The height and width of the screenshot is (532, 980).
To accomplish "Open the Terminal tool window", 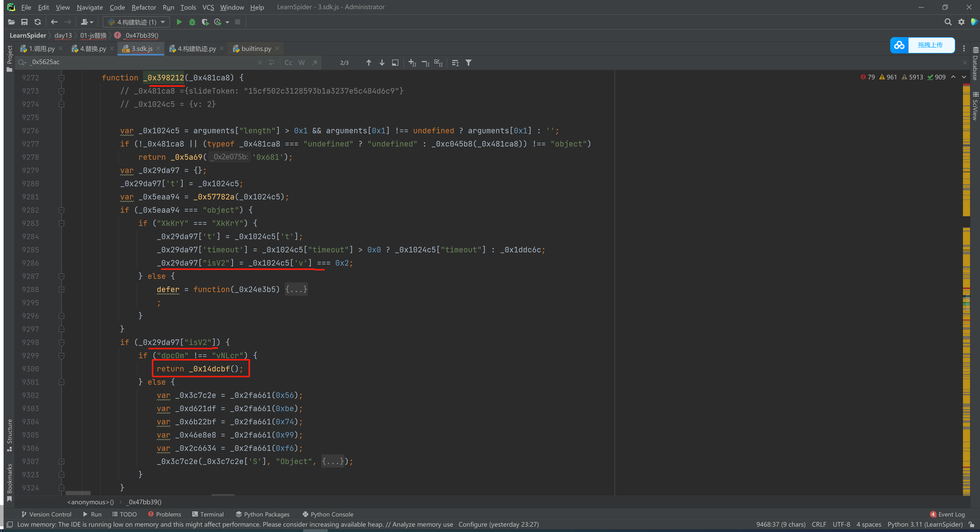I will 208,514.
